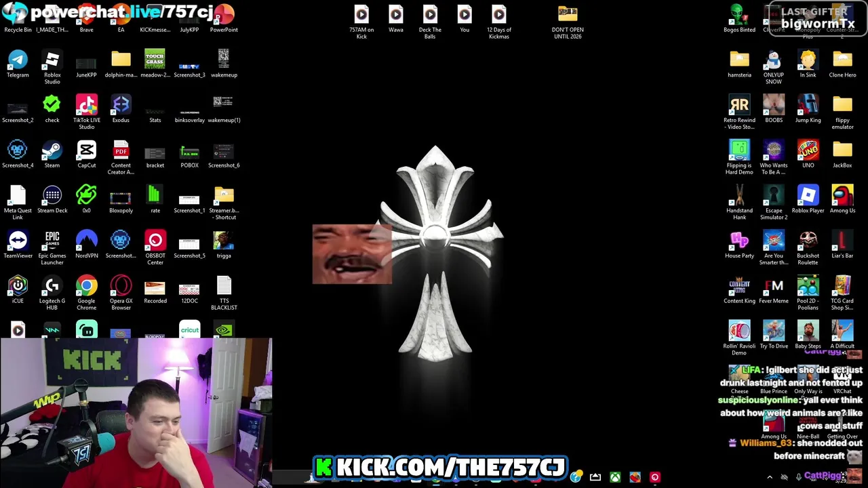Image resolution: width=868 pixels, height=488 pixels.
Task: Launch Flipping is Hard Demo
Action: tap(739, 157)
